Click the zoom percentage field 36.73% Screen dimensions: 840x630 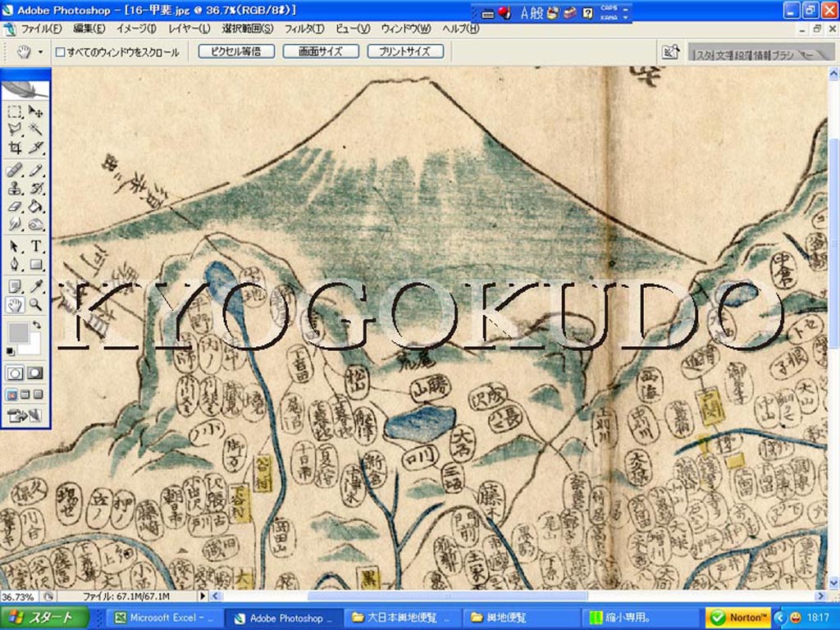[18, 596]
